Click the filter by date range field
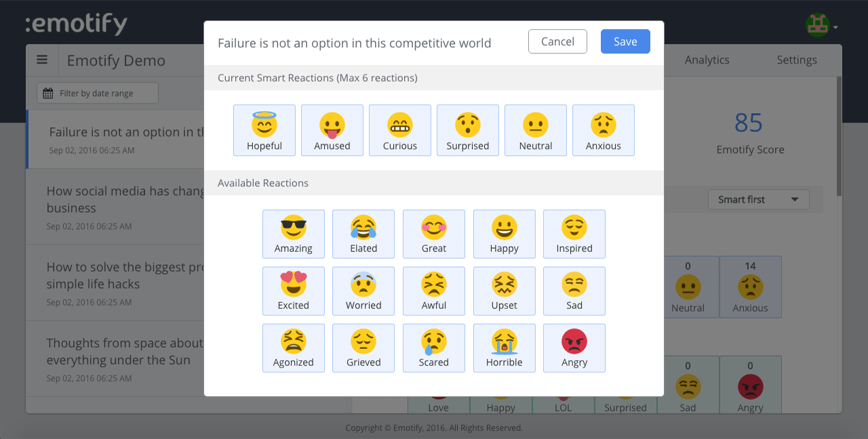This screenshot has height=439, width=868. coord(97,93)
